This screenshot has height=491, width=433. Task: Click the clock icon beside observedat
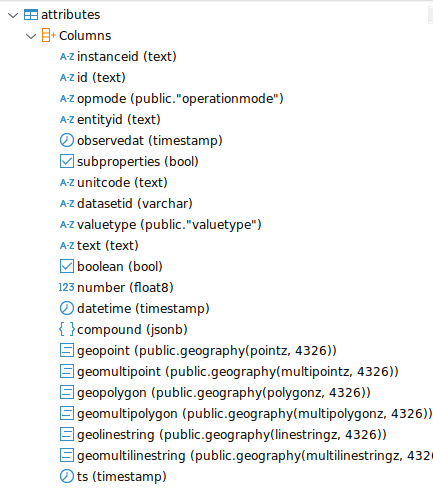67,140
